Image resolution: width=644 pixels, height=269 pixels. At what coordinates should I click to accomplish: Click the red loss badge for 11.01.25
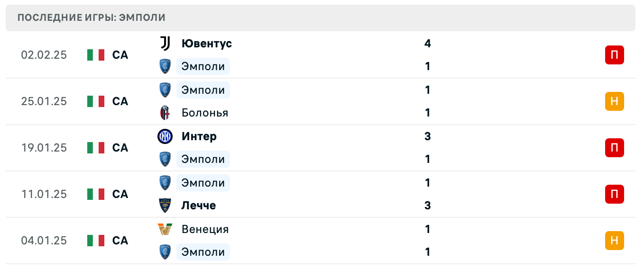614,194
